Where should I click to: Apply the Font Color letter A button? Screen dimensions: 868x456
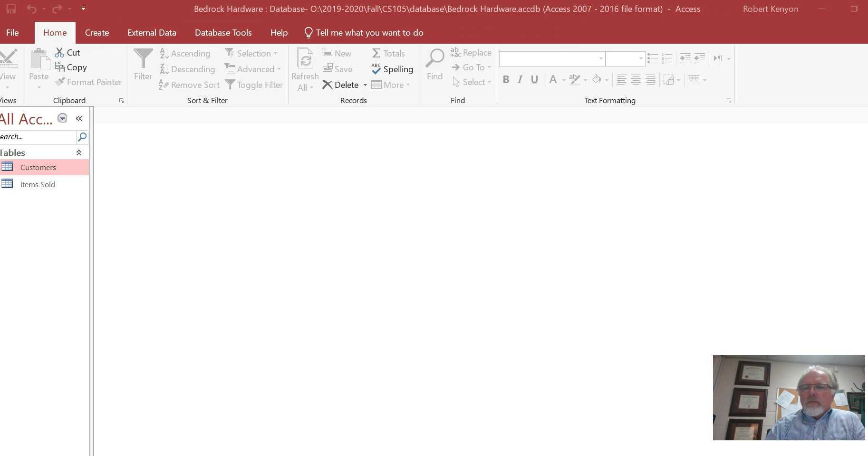pos(553,79)
